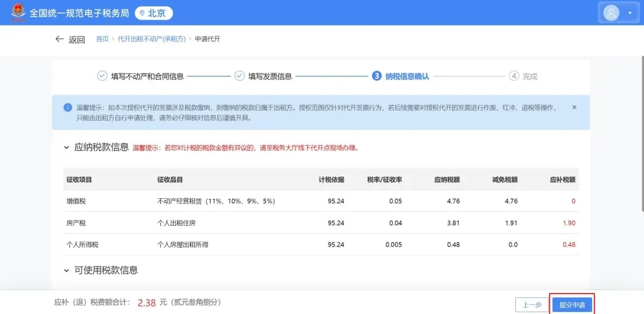Viewport: 644px width, 314px height.
Task: Click the location pin icon beside 北京
Action: [x=142, y=13]
